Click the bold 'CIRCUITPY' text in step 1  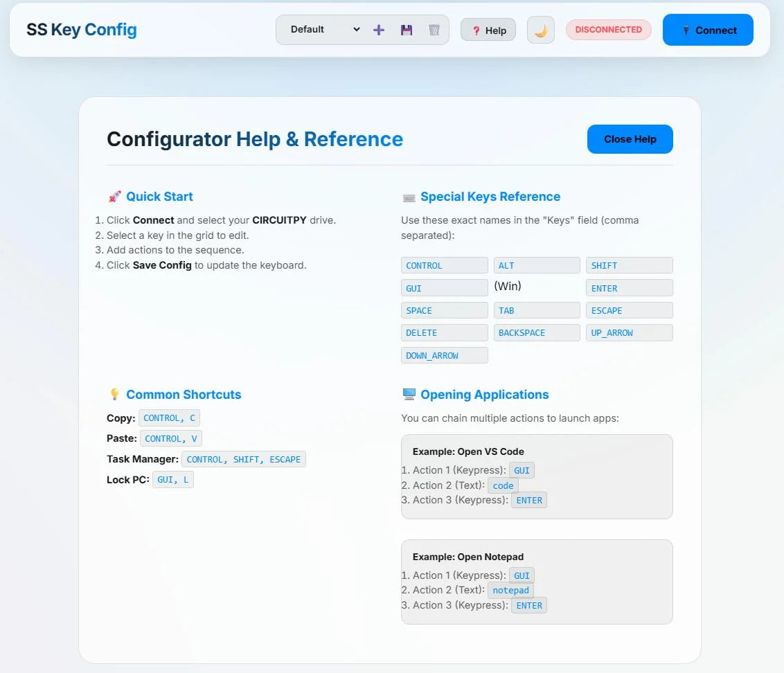tap(279, 220)
